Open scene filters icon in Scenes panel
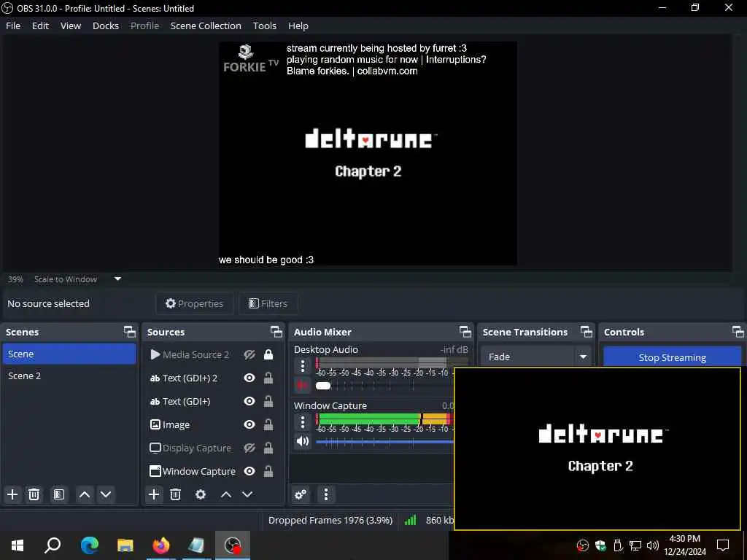The width and height of the screenshot is (747, 560). (x=58, y=494)
